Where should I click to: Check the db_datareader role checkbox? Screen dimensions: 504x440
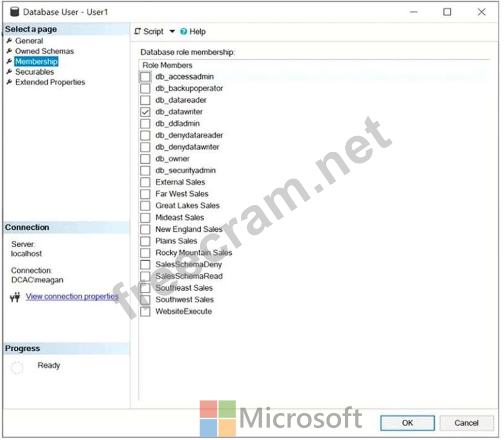pyautogui.click(x=146, y=100)
